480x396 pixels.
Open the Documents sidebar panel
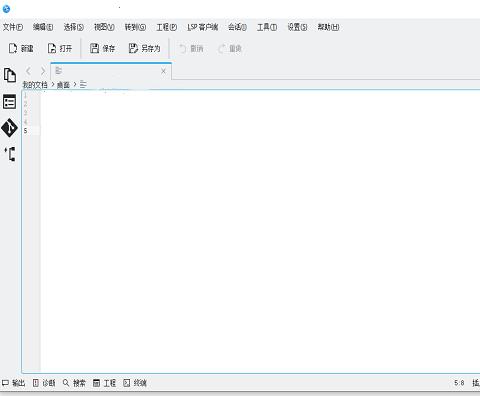(x=10, y=75)
